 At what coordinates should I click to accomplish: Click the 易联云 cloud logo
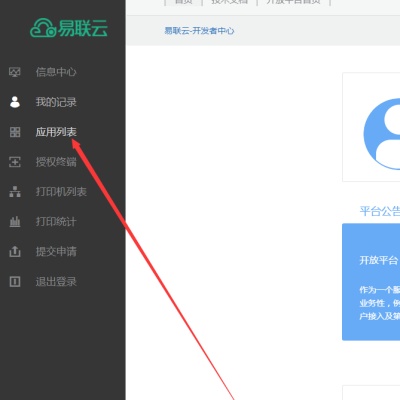pyautogui.click(x=69, y=28)
